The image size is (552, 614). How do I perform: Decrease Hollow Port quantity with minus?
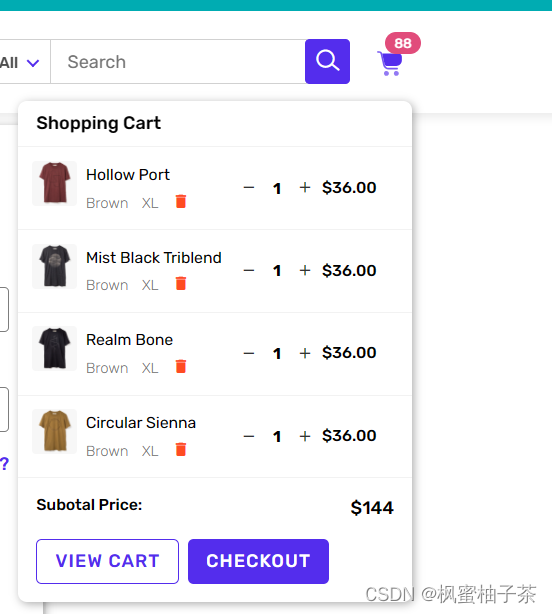pyautogui.click(x=249, y=188)
